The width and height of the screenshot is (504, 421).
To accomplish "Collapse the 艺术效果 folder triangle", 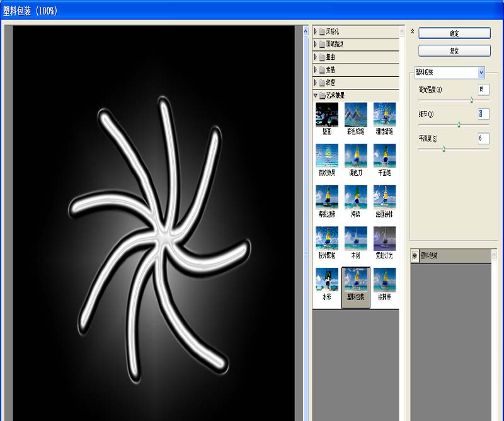I will pos(316,96).
